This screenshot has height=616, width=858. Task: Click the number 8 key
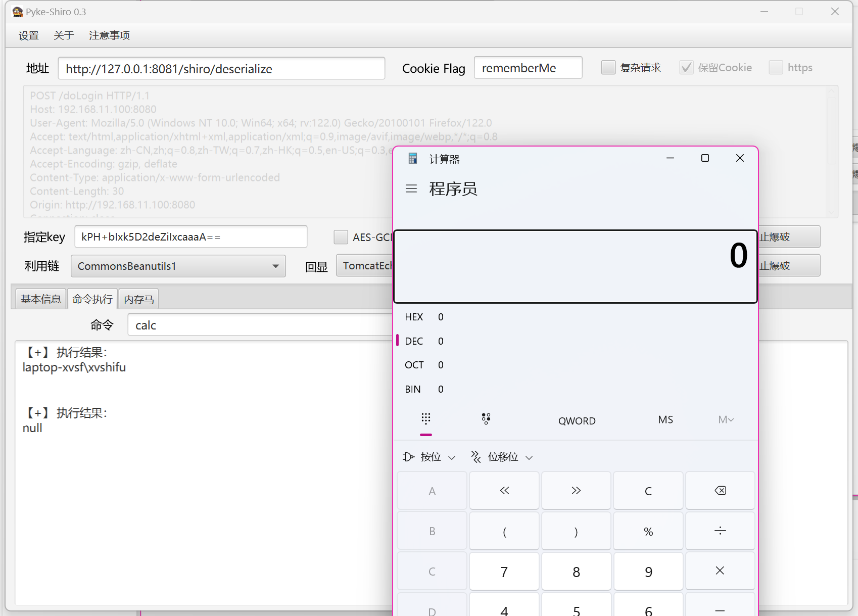pos(576,571)
